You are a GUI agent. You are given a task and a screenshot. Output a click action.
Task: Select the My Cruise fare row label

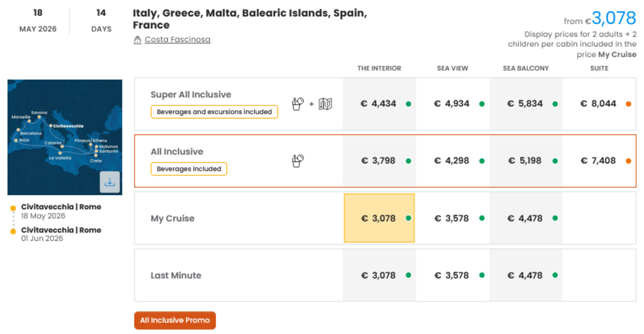(x=172, y=218)
